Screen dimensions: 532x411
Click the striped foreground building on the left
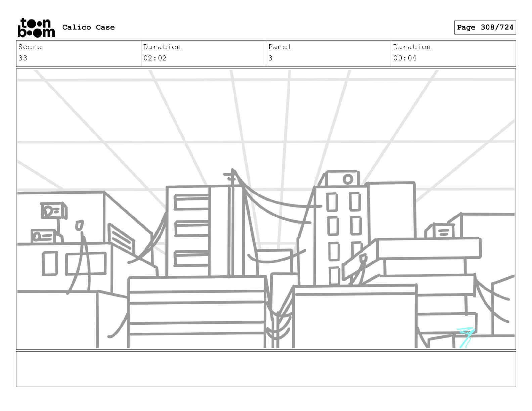pos(196,312)
